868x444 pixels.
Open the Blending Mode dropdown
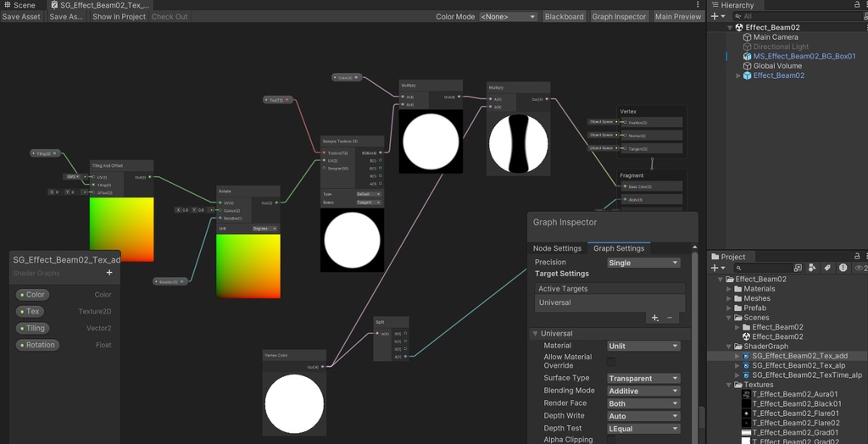point(643,391)
